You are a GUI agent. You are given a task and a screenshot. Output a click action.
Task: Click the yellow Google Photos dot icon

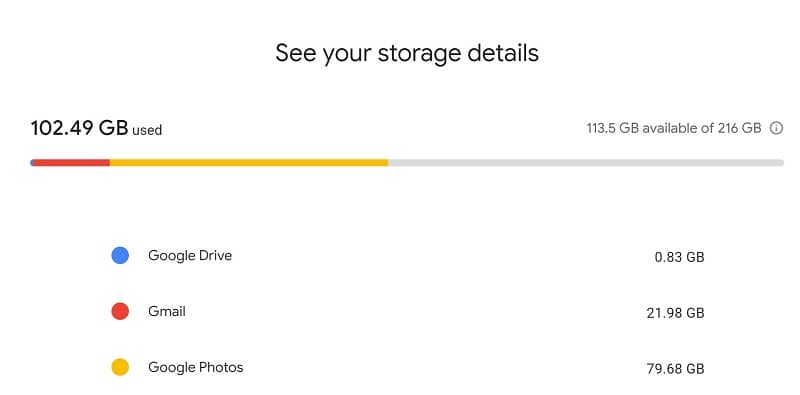[120, 367]
